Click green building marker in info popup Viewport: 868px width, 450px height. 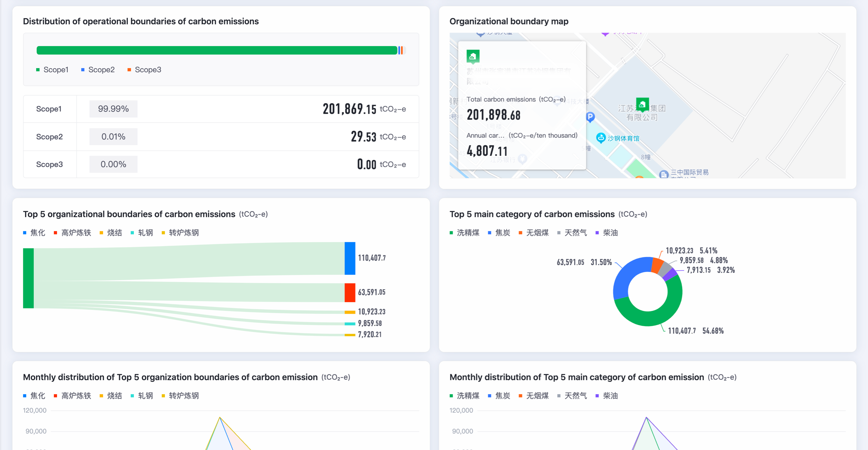point(473,56)
